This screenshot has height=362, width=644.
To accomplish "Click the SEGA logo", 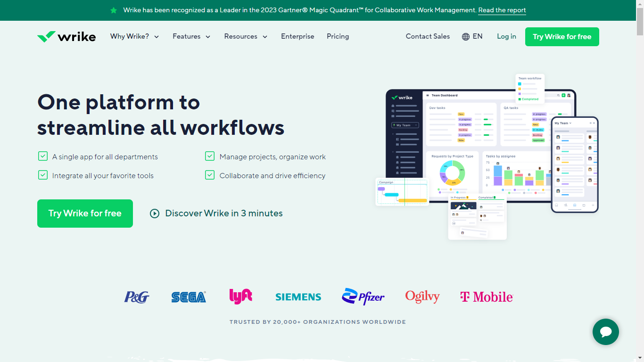I will pyautogui.click(x=189, y=297).
